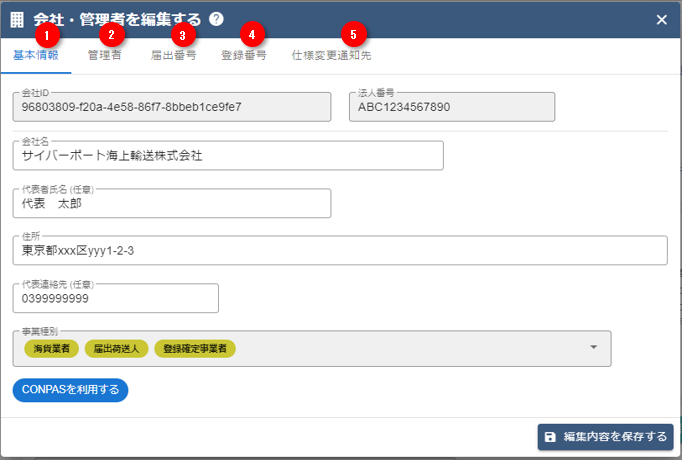Show the 仕様変更通知先 tab
Image resolution: width=682 pixels, height=460 pixels.
point(331,56)
